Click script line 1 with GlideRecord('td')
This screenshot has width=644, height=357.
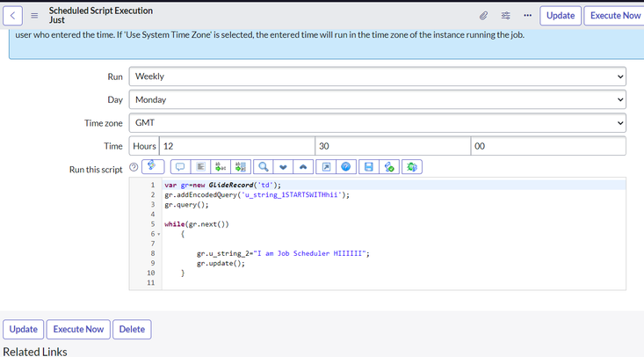click(x=223, y=185)
